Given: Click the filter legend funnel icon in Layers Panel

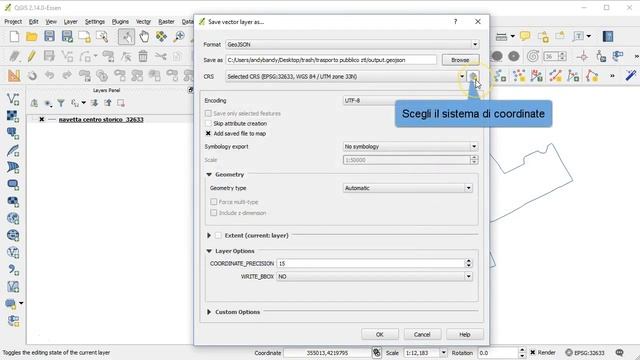Looking at the screenshot, I should click(61, 103).
